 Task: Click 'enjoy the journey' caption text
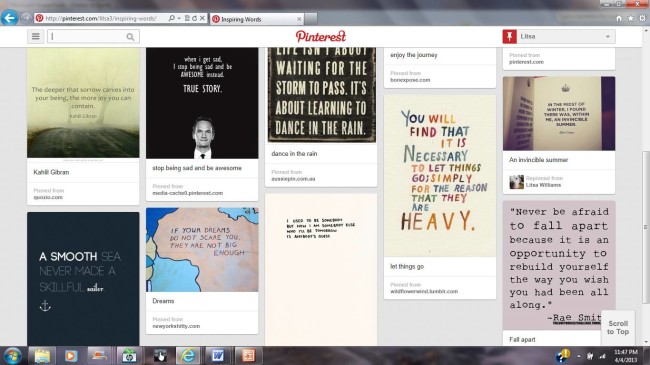click(x=414, y=55)
